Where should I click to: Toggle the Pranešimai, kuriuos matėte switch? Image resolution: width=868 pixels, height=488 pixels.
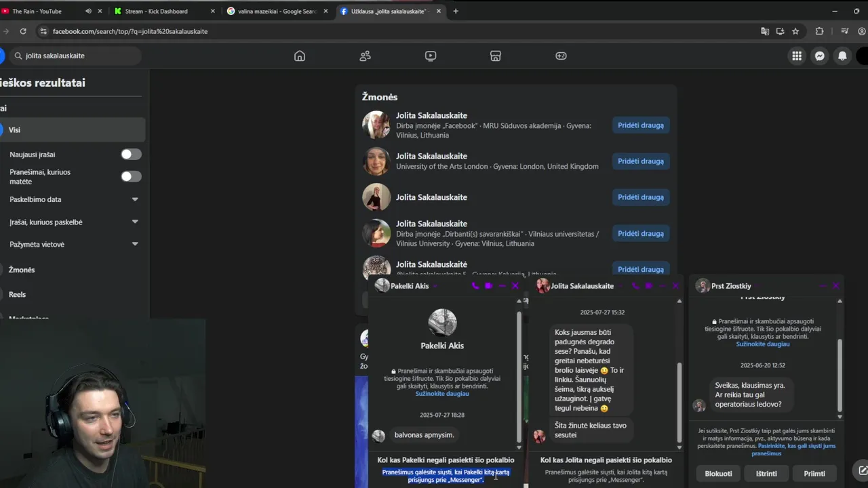tap(131, 176)
